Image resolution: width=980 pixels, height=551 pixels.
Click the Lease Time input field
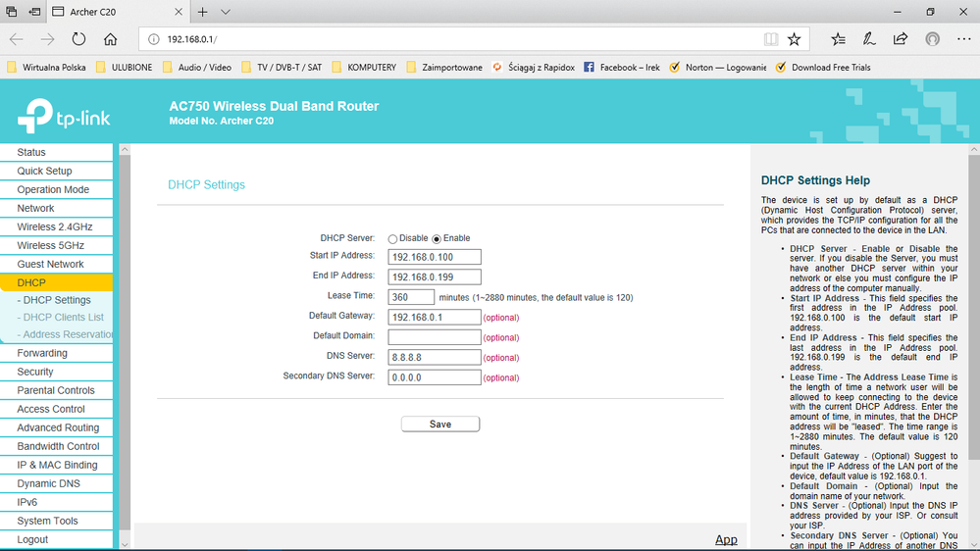pyautogui.click(x=411, y=297)
